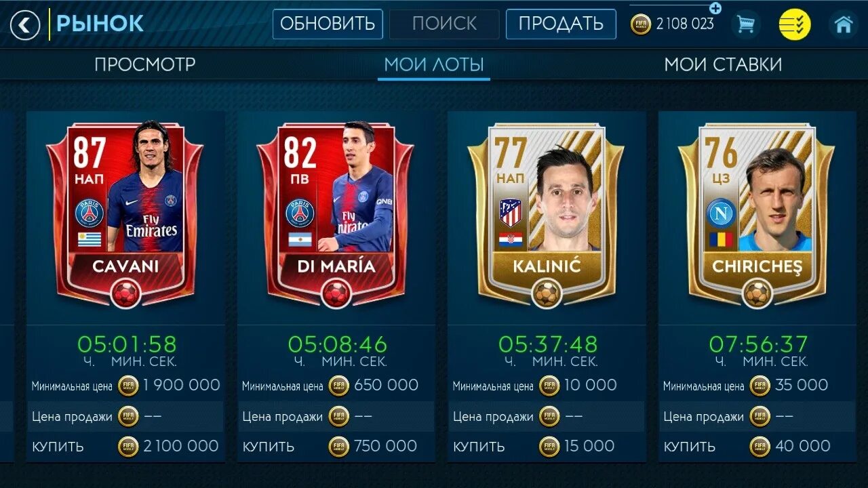Tap the Napoli club badge on Chiricheş card
Image resolution: width=868 pixels, height=488 pixels.
pyautogui.click(x=720, y=213)
